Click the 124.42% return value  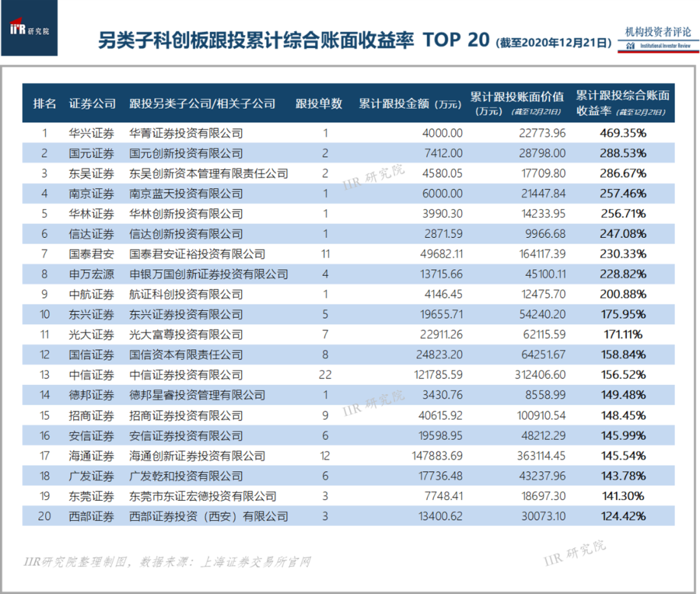coord(624,516)
